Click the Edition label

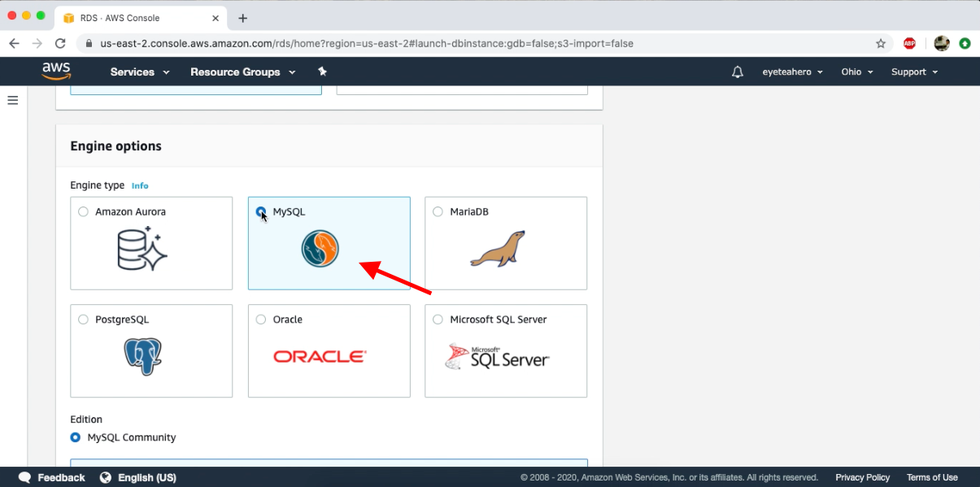point(86,420)
